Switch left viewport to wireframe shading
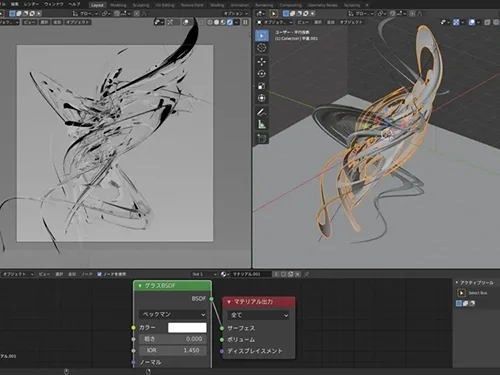This screenshot has height=375, width=500. 210,22
